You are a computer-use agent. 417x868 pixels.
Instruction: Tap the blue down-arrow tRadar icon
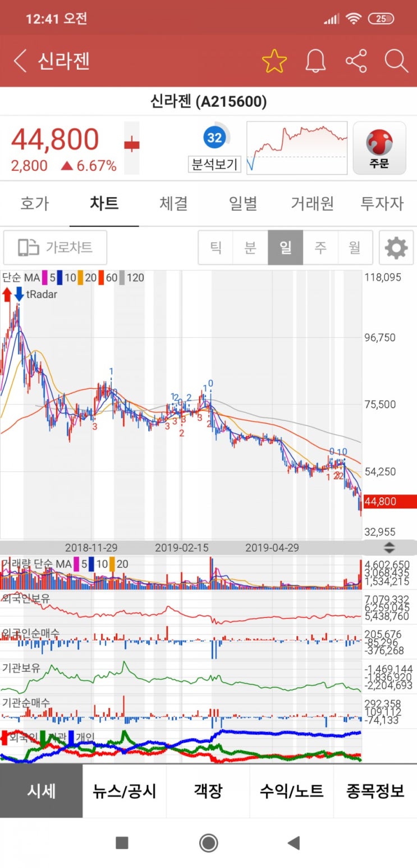pyautogui.click(x=19, y=294)
